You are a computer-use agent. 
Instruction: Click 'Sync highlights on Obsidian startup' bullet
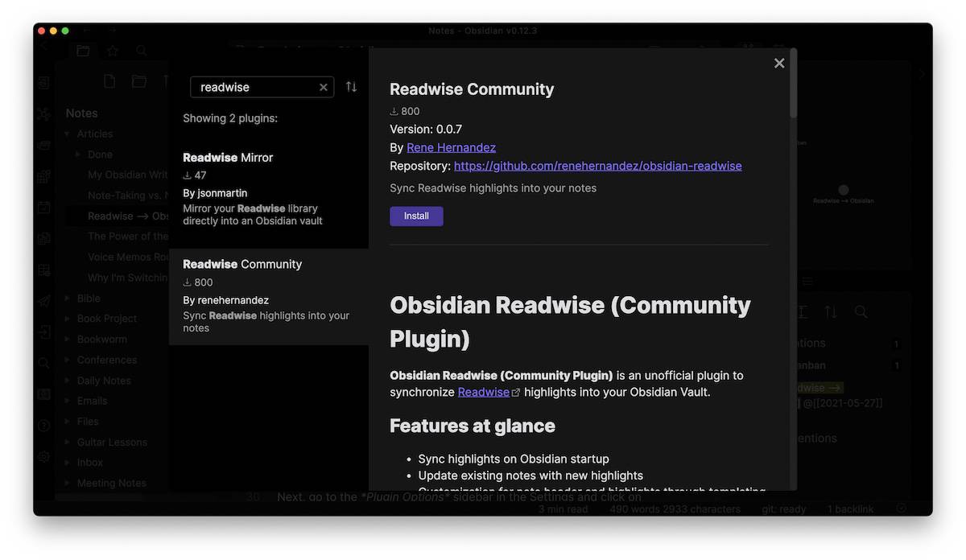click(514, 459)
